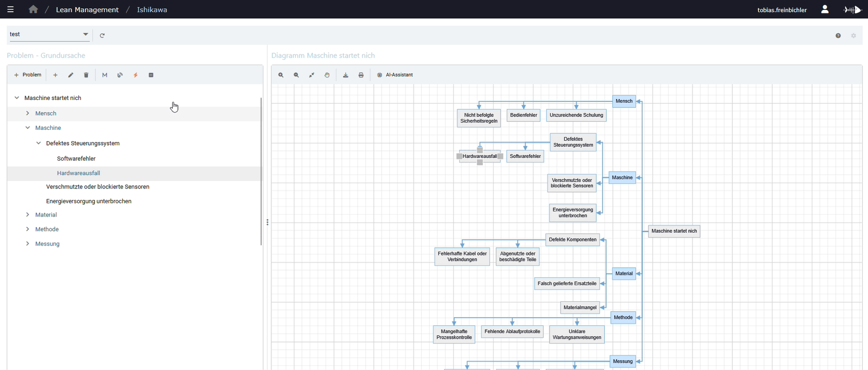
Task: Select Softwarefehler in the tree
Action: point(76,159)
